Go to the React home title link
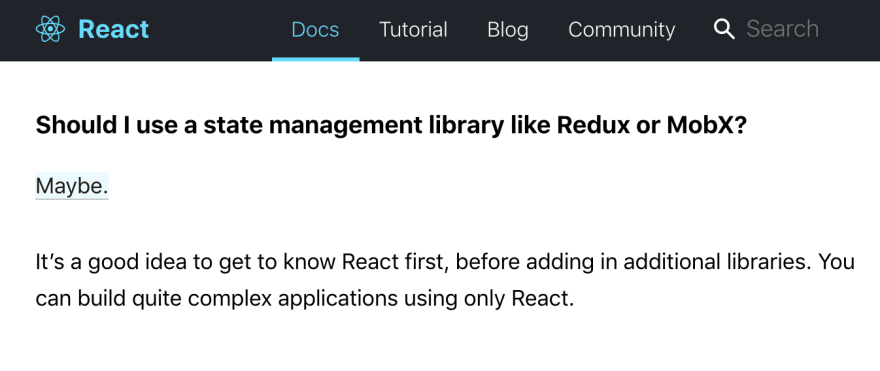This screenshot has width=880, height=371. pos(114,29)
